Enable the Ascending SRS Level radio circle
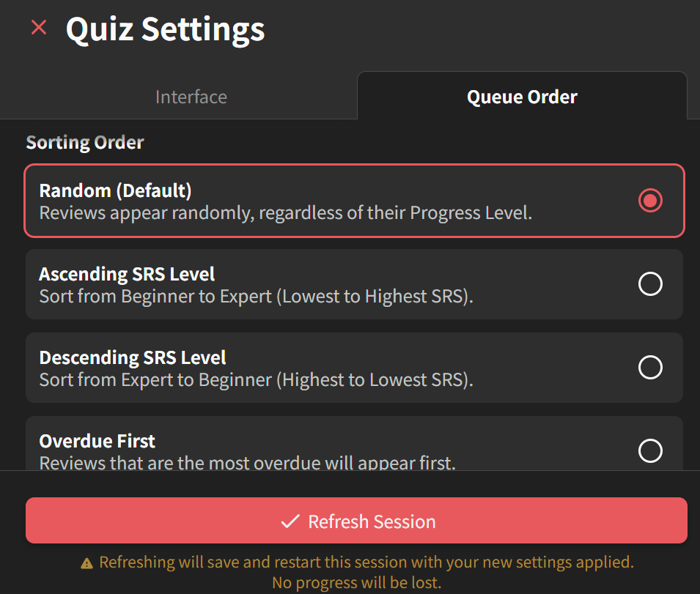The height and width of the screenshot is (594, 700). pos(650,283)
